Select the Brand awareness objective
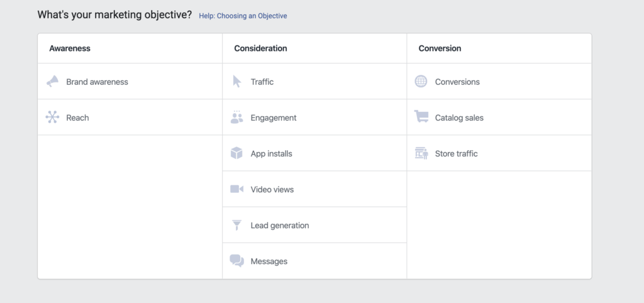644x303 pixels. click(97, 82)
